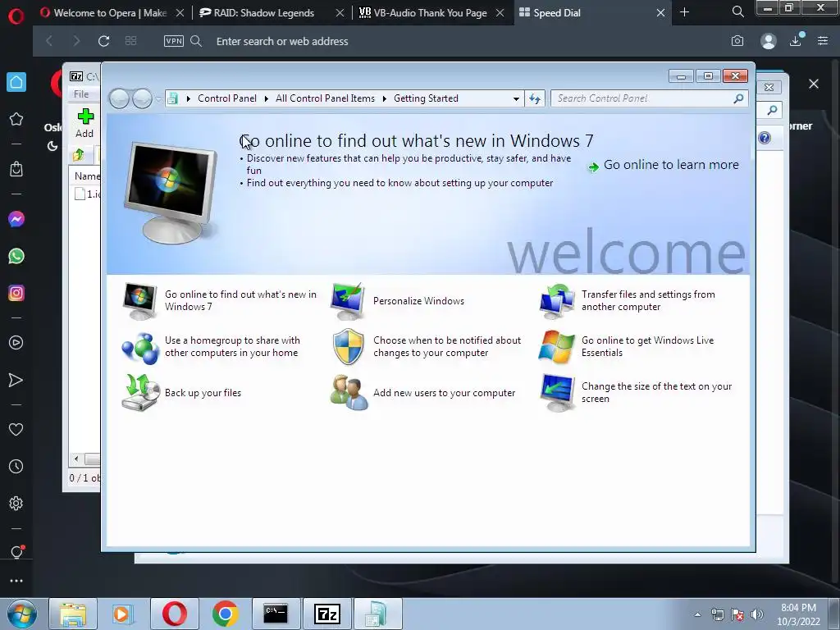The width and height of the screenshot is (840, 630).
Task: Reload the Opera page
Action: [103, 41]
